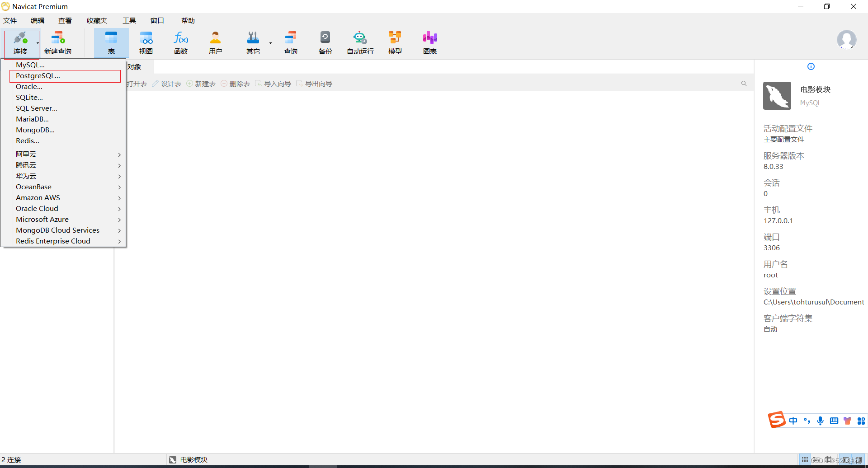Switch to the status bar grid list view
Viewport: 868px width, 468px height.
[x=805, y=459]
